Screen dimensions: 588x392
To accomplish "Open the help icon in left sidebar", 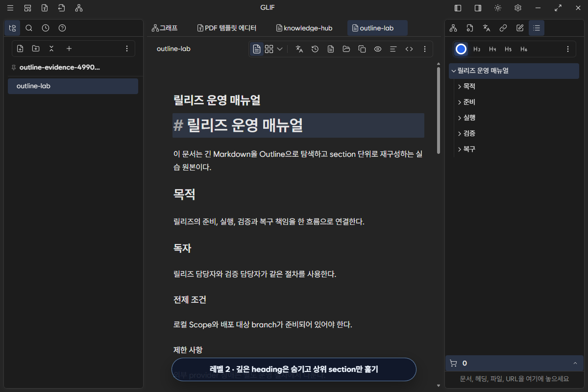I will (62, 28).
